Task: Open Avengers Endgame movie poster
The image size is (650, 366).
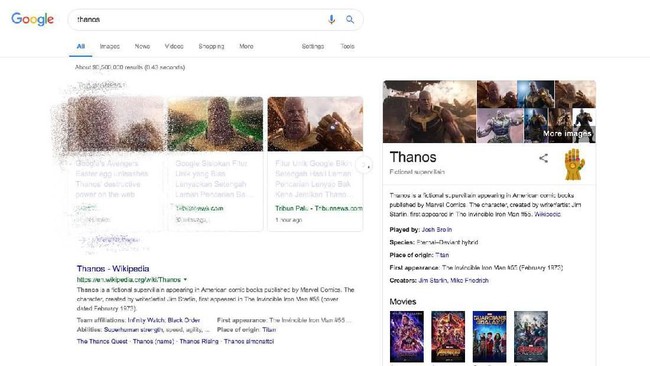Action: click(407, 337)
